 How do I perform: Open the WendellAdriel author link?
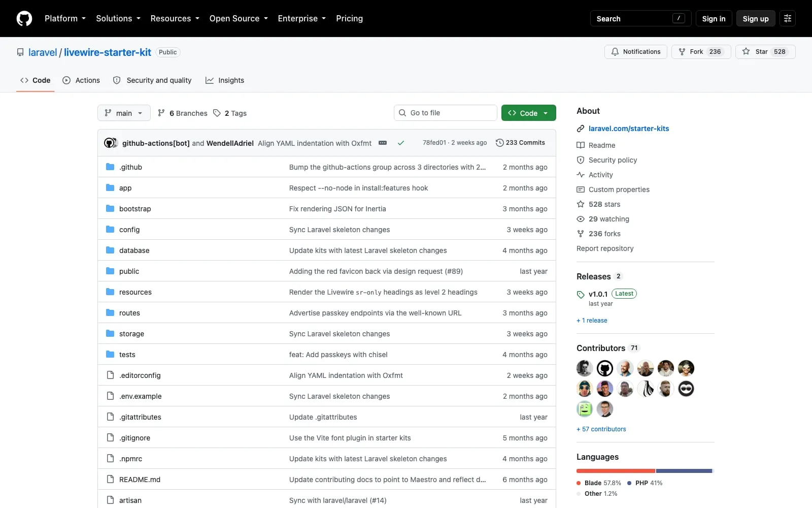pyautogui.click(x=230, y=143)
